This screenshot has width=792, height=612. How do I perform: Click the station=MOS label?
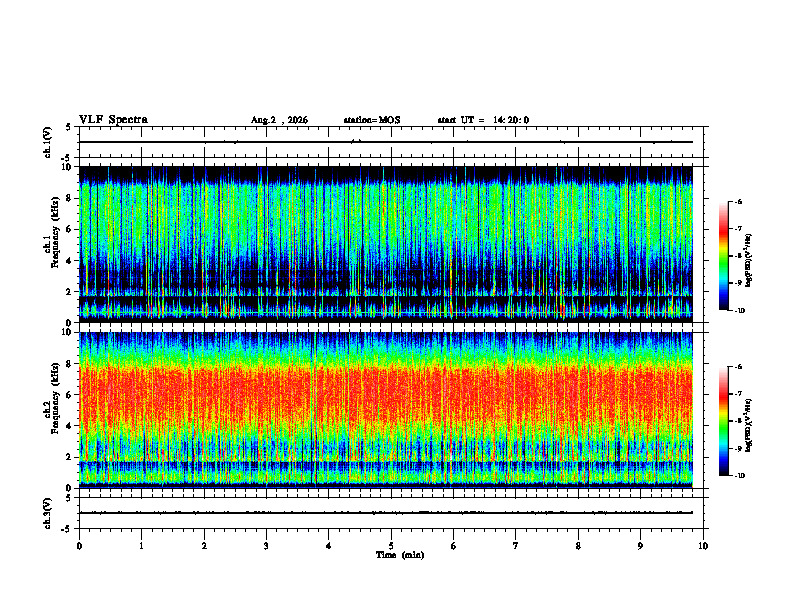click(372, 120)
